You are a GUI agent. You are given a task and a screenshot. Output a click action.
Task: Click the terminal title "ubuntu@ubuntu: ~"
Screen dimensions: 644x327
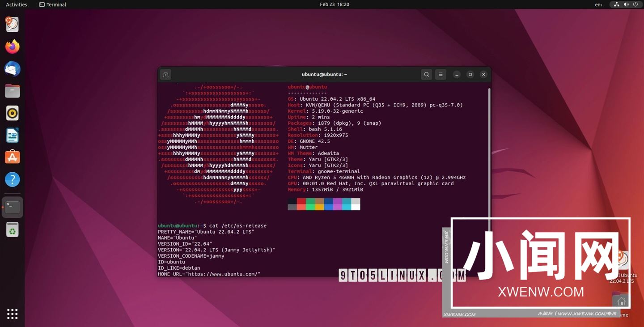pos(324,75)
